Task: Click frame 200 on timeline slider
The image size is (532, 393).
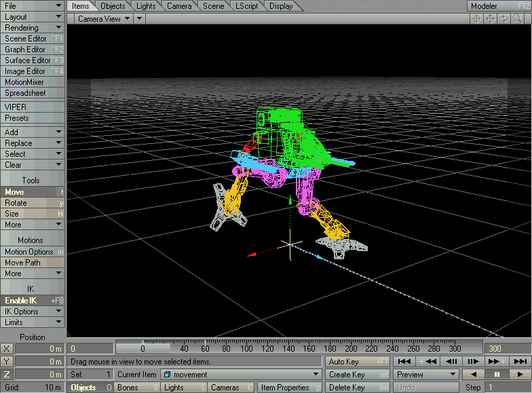Action: pyautogui.click(x=351, y=349)
